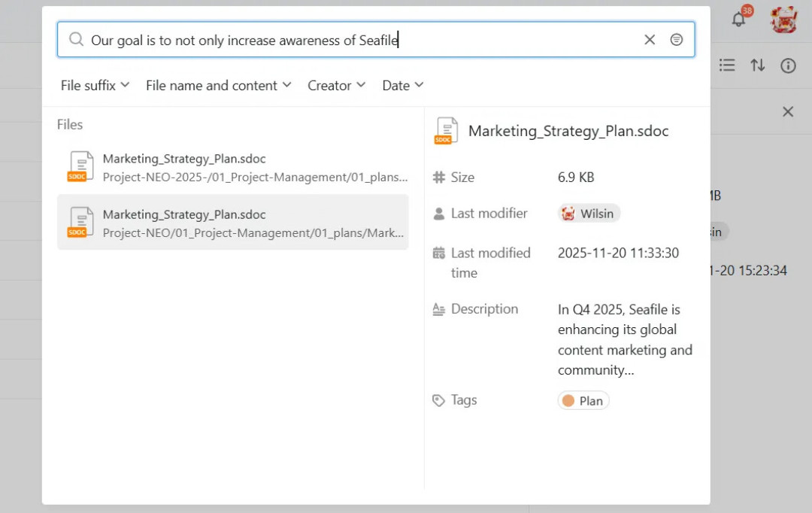
Task: Expand the Creator filter dropdown
Action: click(337, 86)
